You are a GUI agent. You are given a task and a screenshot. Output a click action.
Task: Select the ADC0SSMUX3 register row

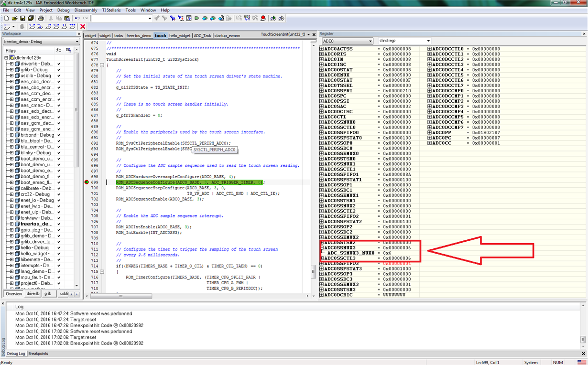[369, 248]
